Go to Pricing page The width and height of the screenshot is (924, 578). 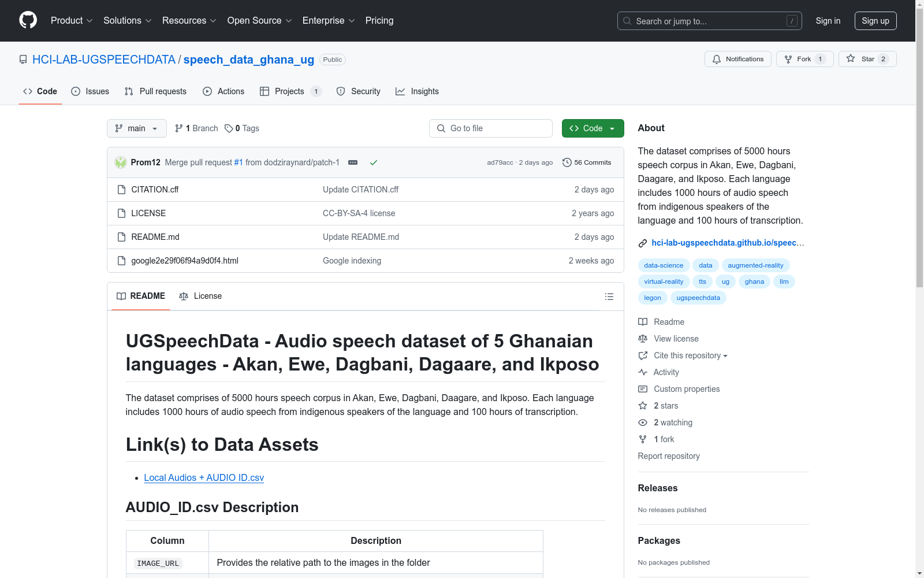pos(379,20)
